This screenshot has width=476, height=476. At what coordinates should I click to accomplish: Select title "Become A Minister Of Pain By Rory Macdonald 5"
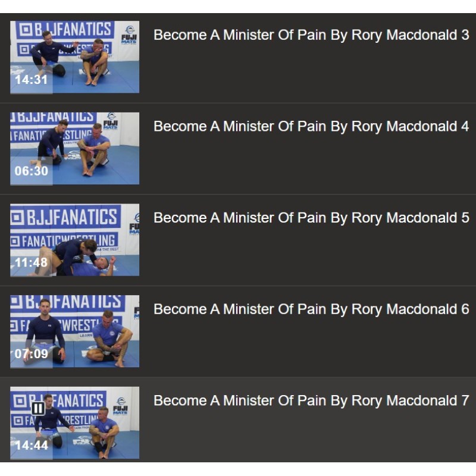click(311, 218)
